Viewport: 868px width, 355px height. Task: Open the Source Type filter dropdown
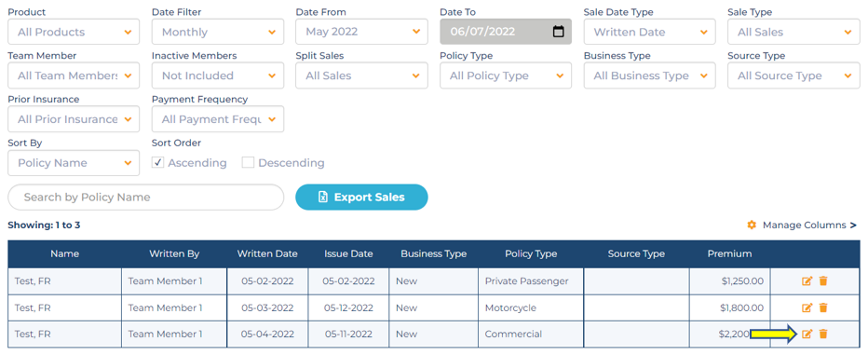[793, 75]
